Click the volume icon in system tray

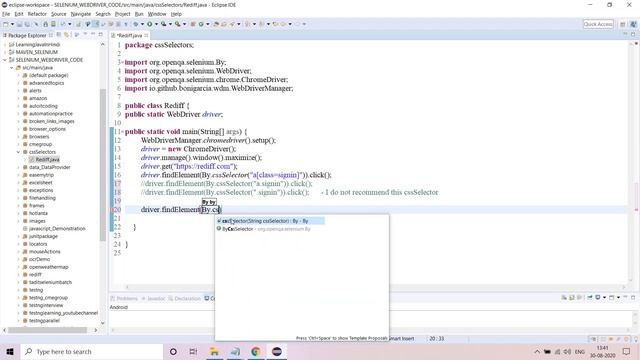(567, 351)
